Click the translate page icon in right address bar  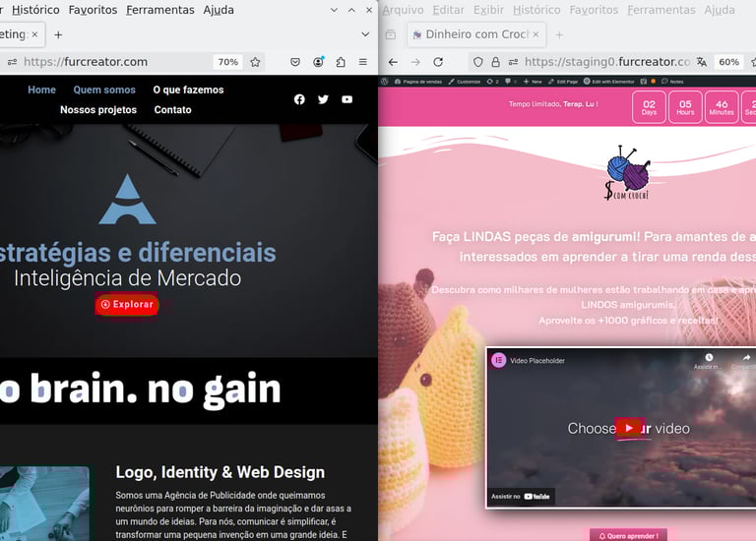[x=702, y=62]
